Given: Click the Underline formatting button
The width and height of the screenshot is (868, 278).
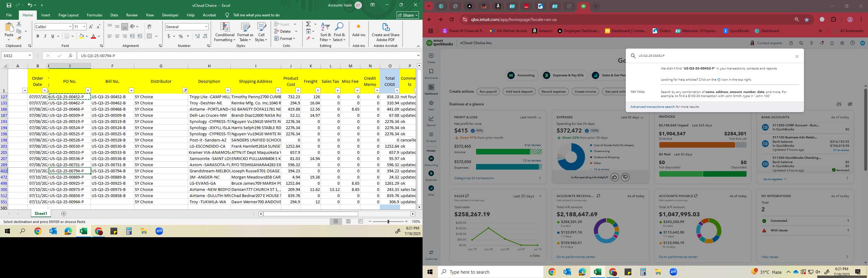Looking at the screenshot, I should click(53, 36).
